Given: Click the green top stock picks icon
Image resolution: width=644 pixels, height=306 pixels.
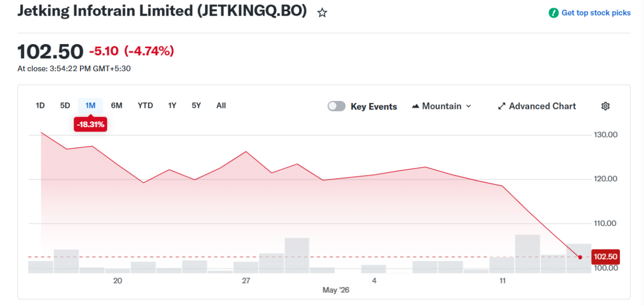Looking at the screenshot, I should tap(553, 13).
